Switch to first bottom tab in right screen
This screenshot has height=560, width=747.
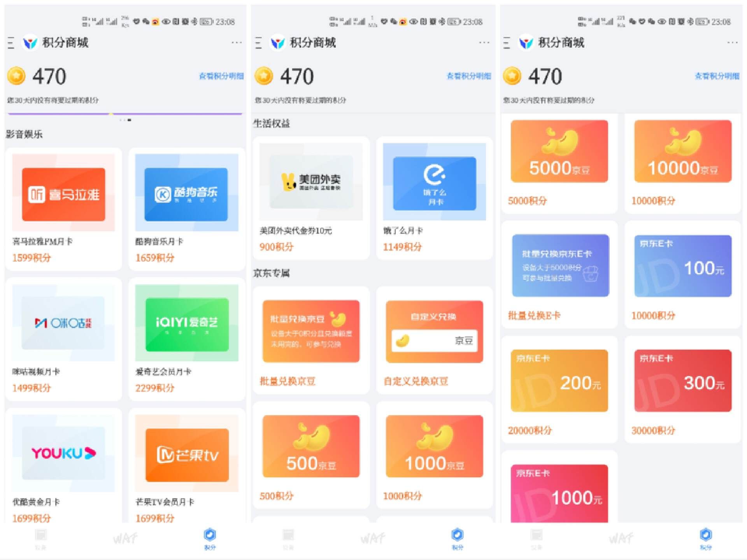[537, 539]
